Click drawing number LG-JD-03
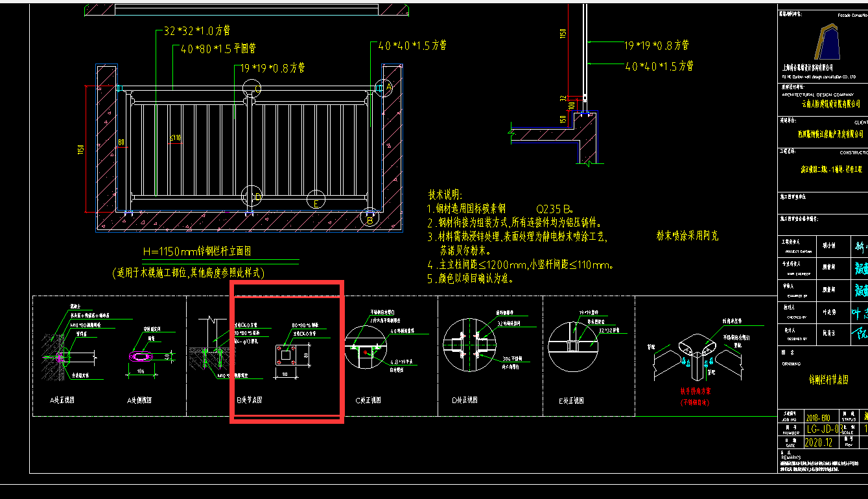Screen dimensions: 868x499 [824, 429]
